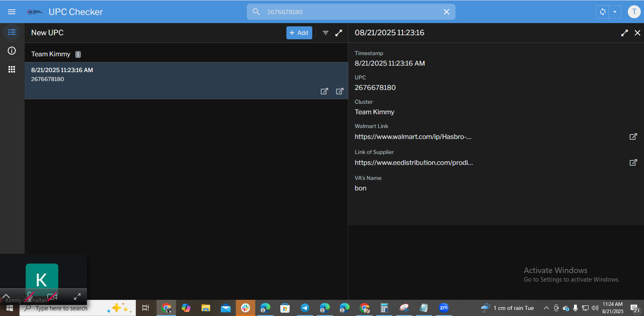Open the hamburger navigation menu

click(12, 12)
